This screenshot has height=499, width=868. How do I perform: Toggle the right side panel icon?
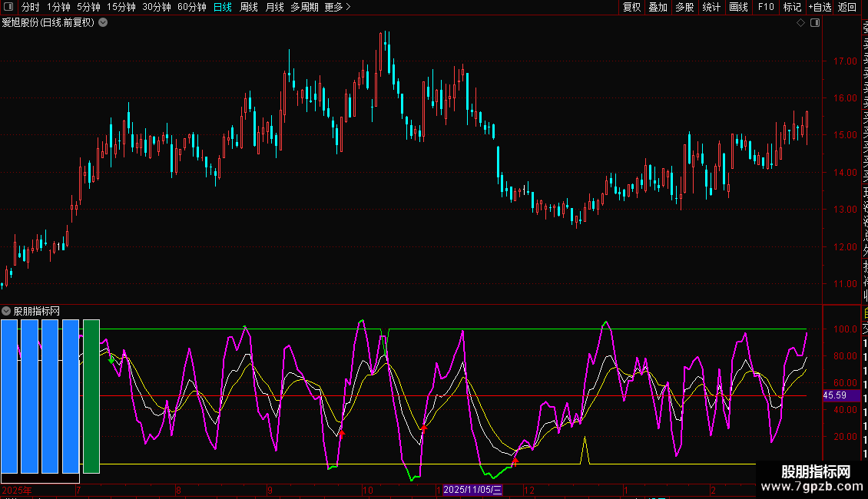815,23
